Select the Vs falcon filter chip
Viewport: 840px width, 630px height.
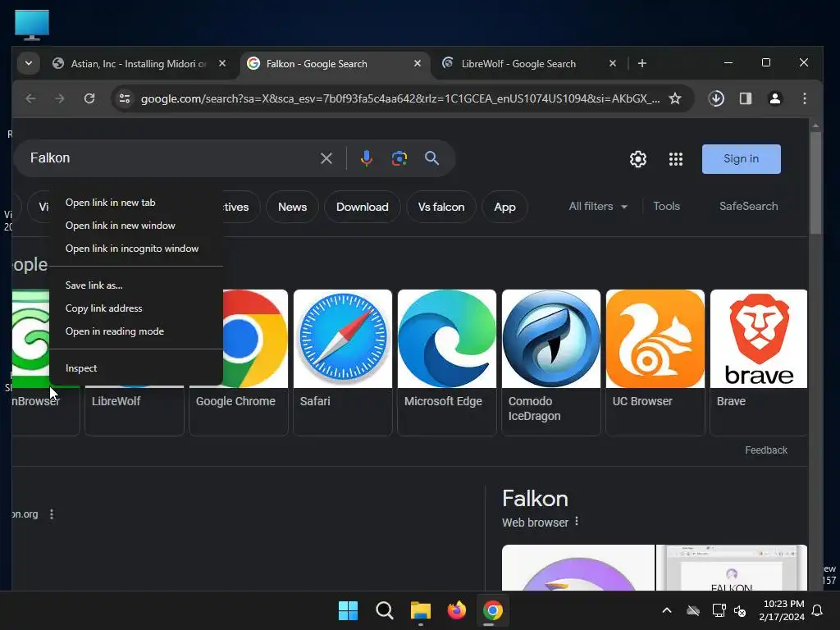coord(441,207)
